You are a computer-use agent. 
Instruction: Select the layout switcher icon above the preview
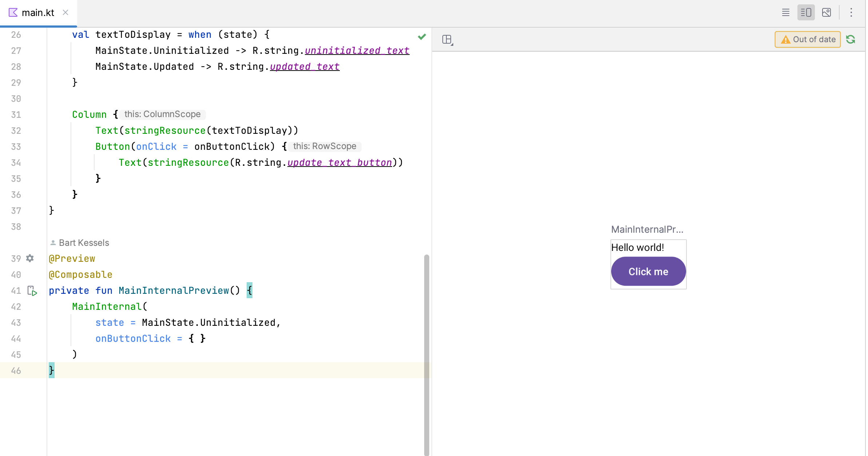coord(447,39)
